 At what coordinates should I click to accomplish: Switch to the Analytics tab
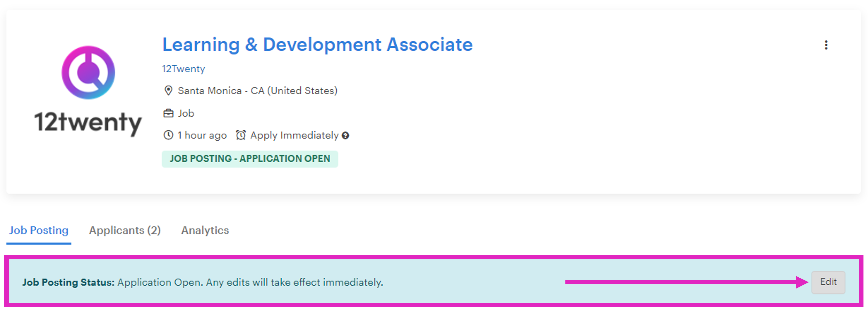[205, 230]
